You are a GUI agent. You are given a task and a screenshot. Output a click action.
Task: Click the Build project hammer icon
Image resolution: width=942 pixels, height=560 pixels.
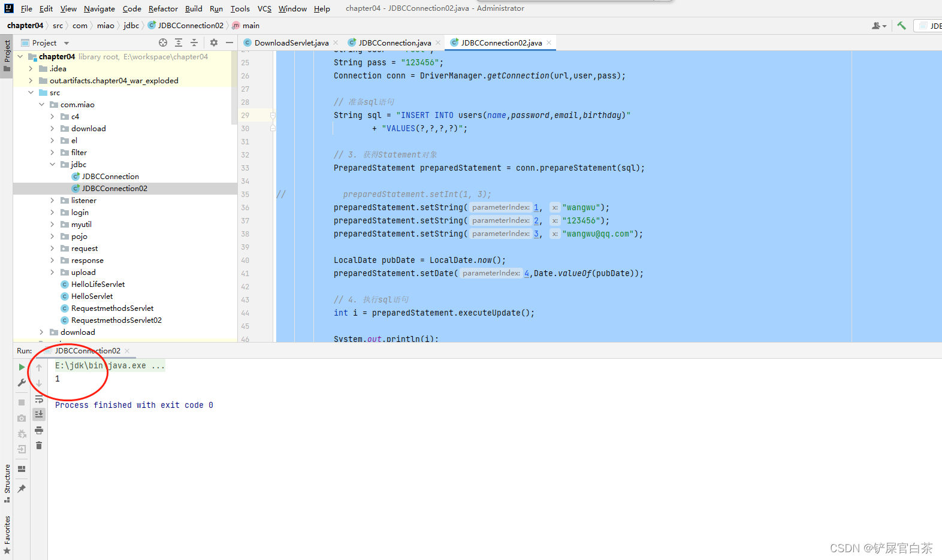[x=901, y=26]
